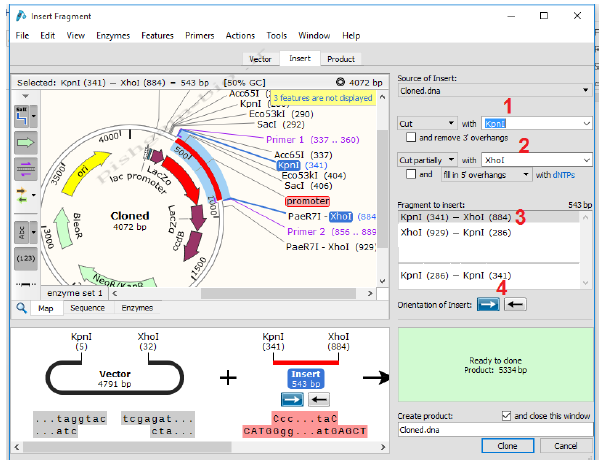Toggle the green features arrow icon
601x461 pixels.
point(23,144)
